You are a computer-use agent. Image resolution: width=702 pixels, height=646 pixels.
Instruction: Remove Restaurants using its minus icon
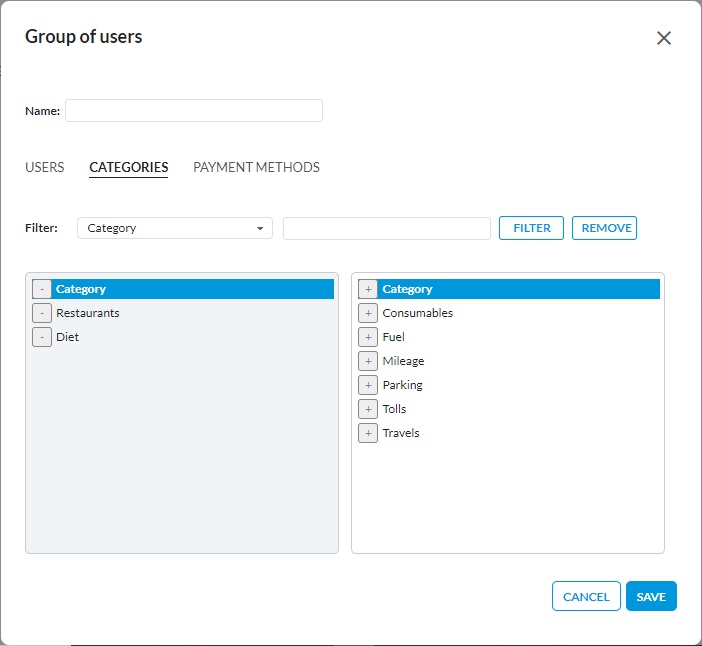pyautogui.click(x=42, y=313)
